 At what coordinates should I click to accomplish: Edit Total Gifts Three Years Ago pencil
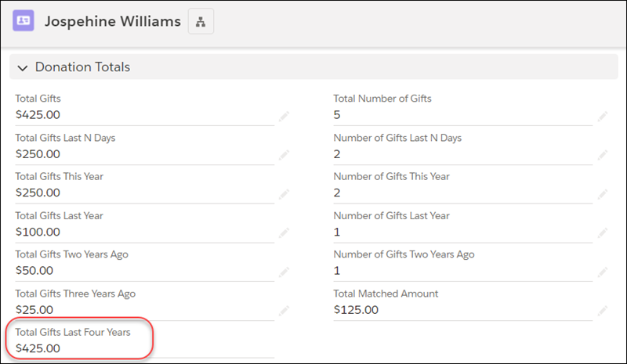(284, 311)
